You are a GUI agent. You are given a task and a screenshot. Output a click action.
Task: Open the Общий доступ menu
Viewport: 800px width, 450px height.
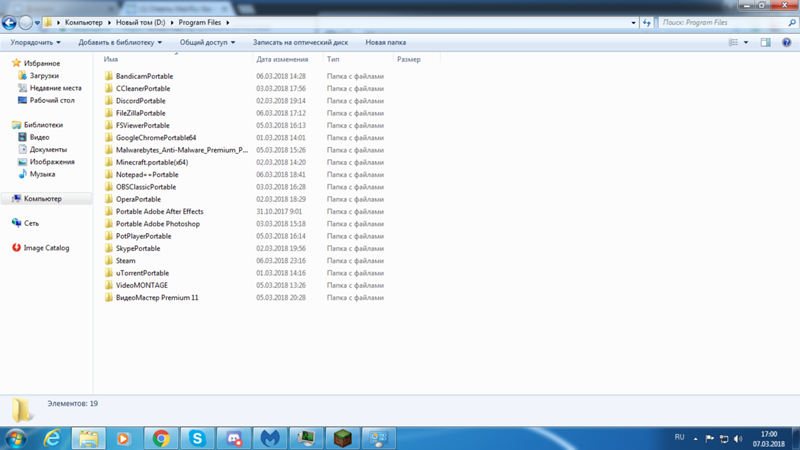point(207,42)
